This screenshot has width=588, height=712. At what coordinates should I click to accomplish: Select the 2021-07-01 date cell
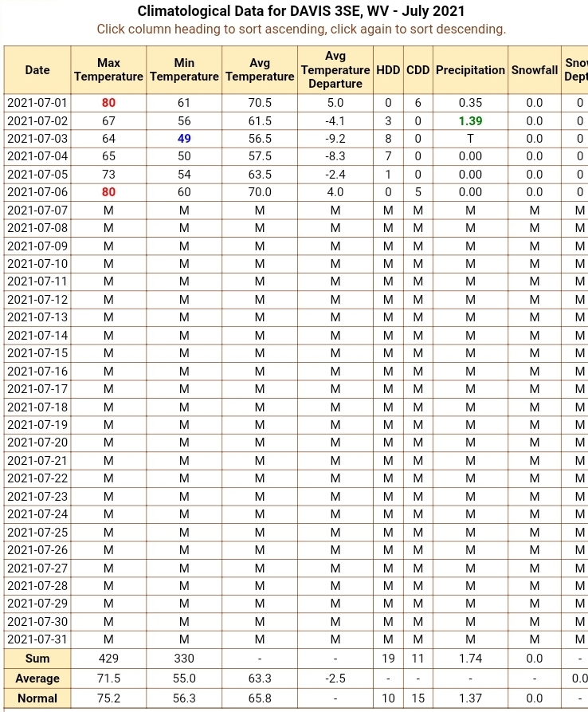click(37, 103)
